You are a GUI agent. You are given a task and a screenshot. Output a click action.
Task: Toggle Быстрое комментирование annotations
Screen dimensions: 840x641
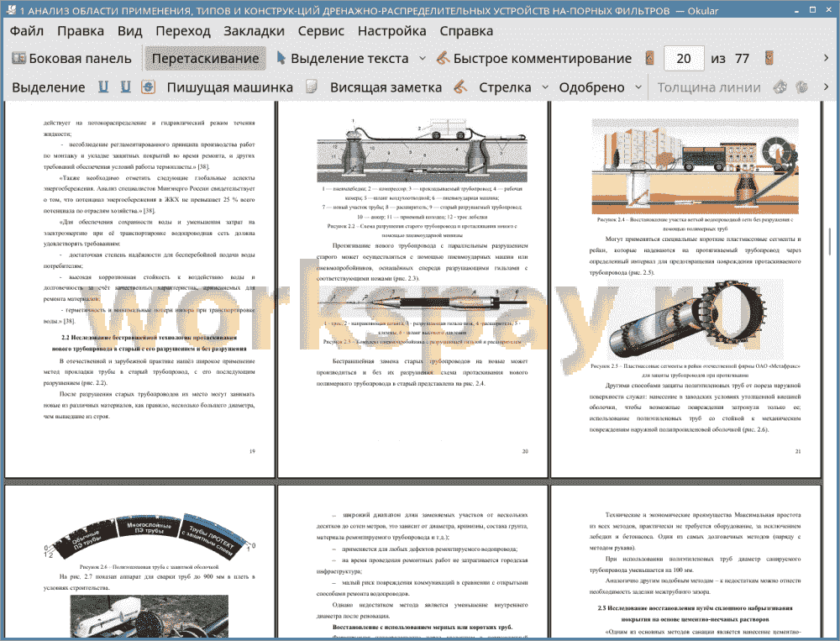pos(534,59)
